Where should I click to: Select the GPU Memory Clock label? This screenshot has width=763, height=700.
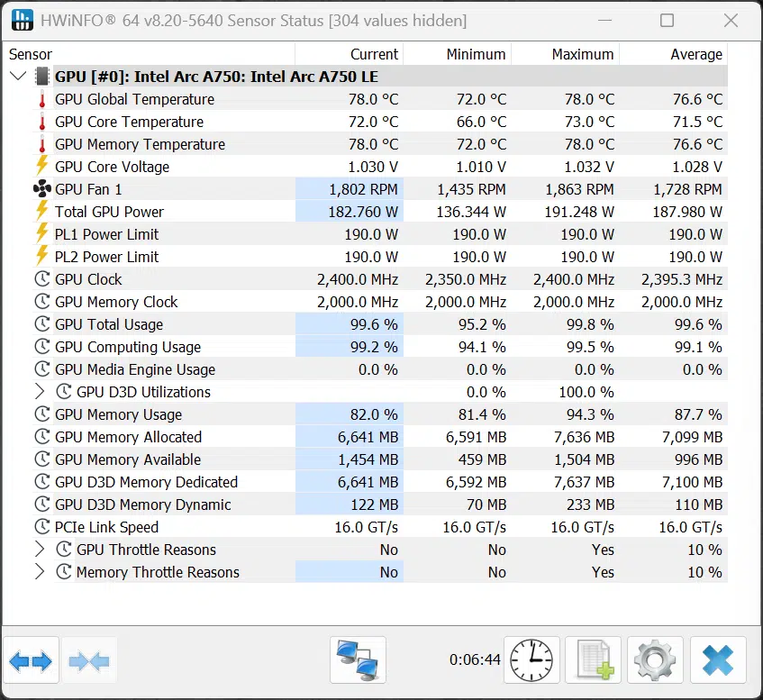pyautogui.click(x=116, y=302)
